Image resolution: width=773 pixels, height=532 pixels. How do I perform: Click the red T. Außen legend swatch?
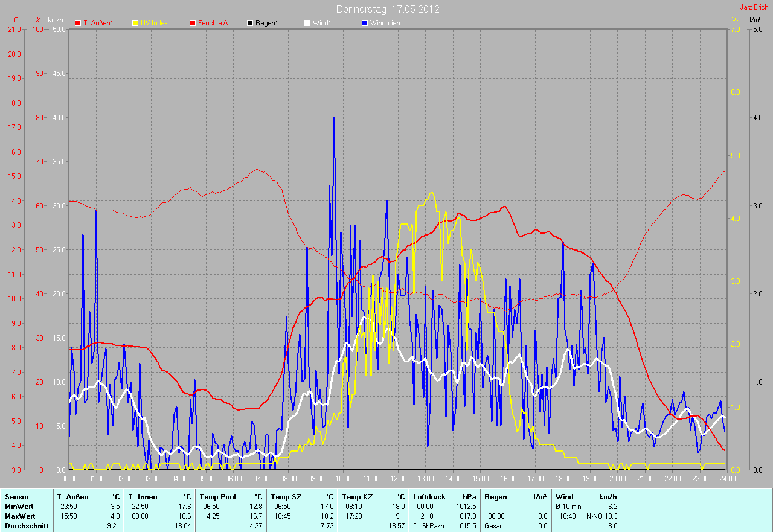78,23
